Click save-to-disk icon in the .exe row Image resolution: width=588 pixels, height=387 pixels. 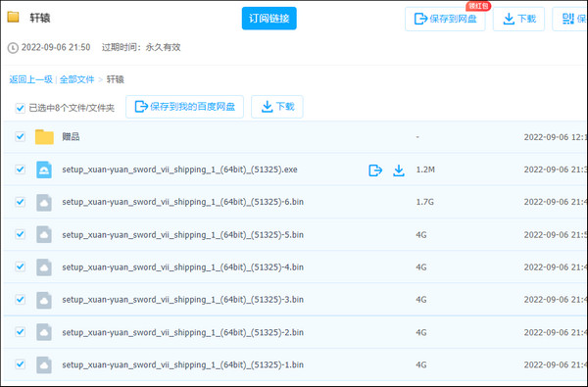click(x=375, y=170)
